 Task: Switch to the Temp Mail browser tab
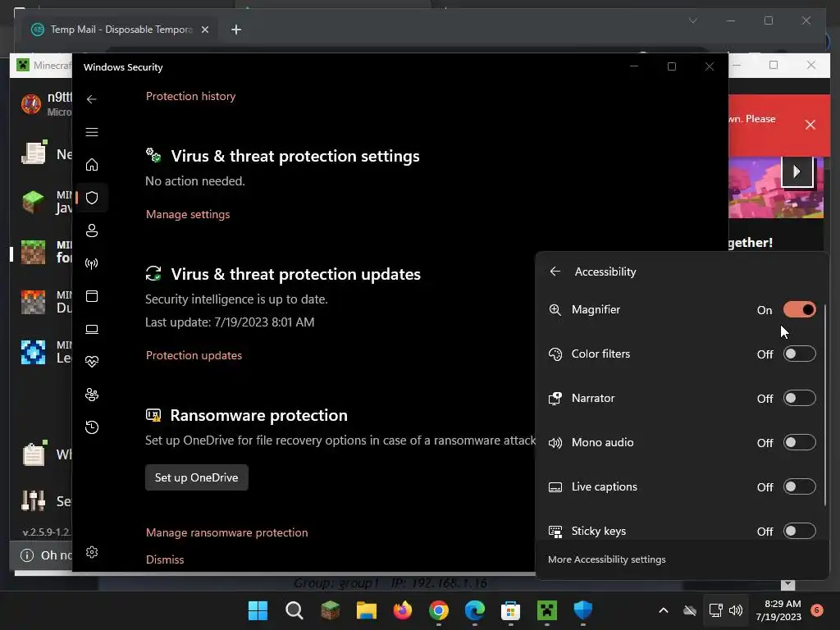click(x=121, y=30)
